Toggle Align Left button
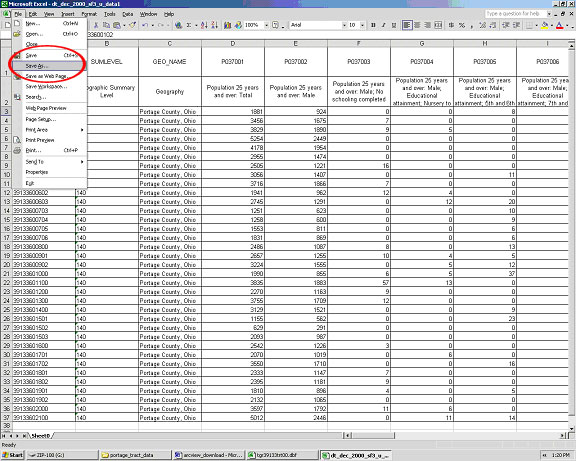 pyautogui.click(x=407, y=25)
